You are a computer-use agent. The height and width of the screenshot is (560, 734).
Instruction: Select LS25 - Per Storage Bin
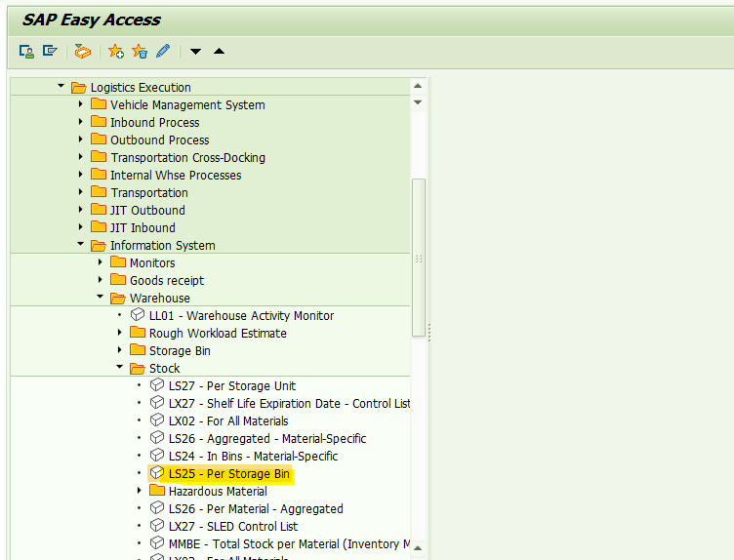pyautogui.click(x=229, y=474)
